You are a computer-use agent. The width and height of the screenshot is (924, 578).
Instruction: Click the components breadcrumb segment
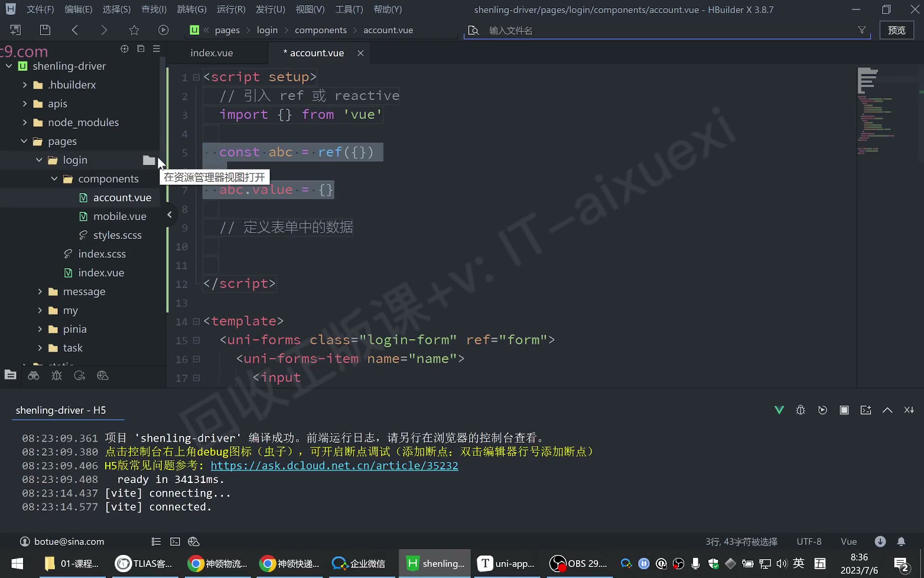point(321,30)
